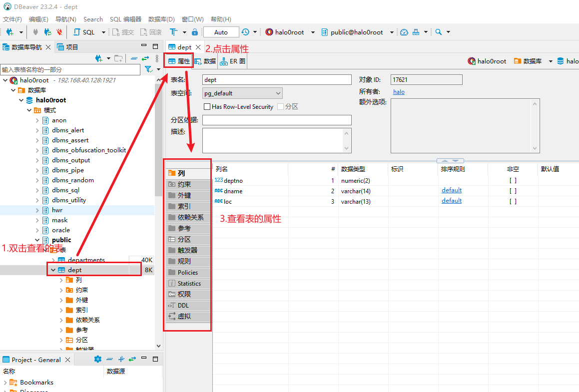Open the public@halo0root schema selector
The width and height of the screenshot is (579, 392).
click(356, 32)
